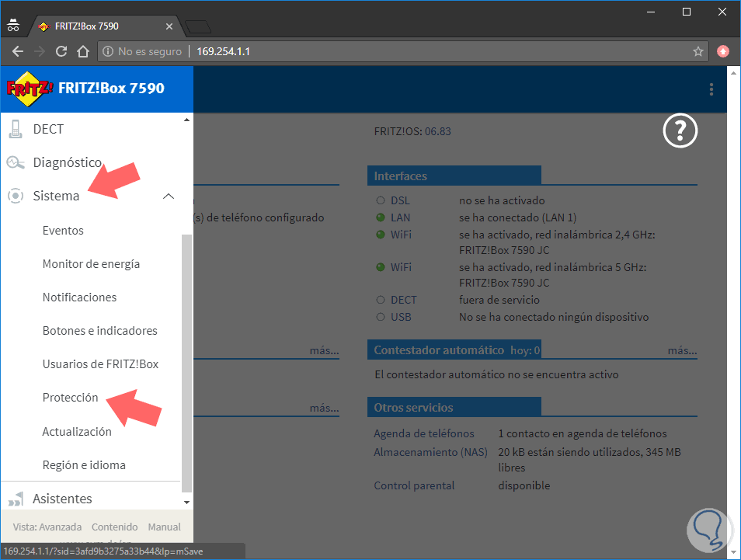Click the site info 'No es seguro' icon
This screenshot has height=560, width=741.
108,51
